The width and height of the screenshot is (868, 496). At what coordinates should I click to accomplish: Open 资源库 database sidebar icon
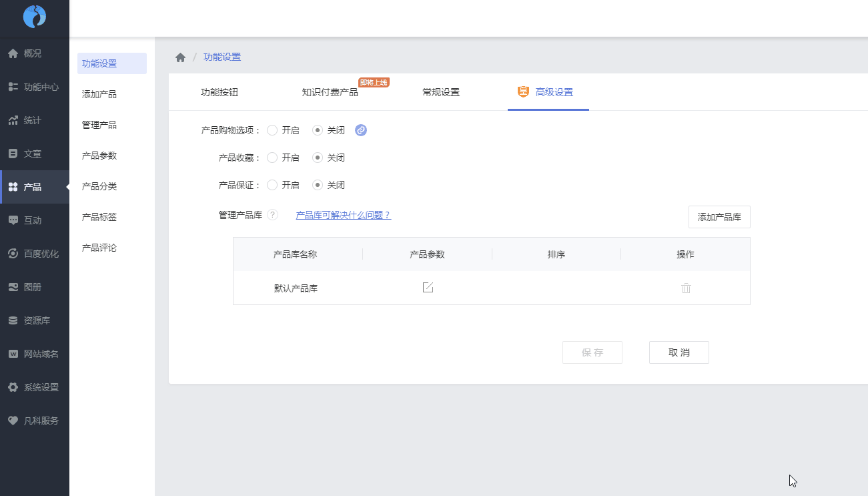pyautogui.click(x=13, y=320)
